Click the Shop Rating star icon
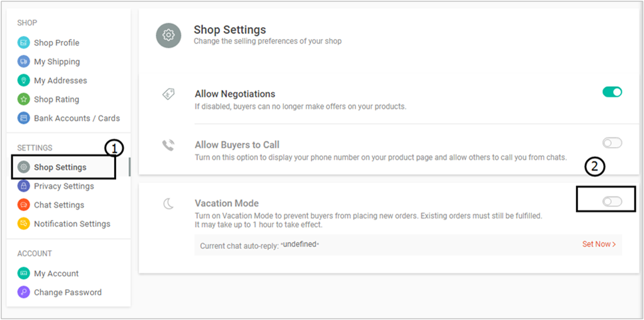The width and height of the screenshot is (644, 320). pos(24,100)
